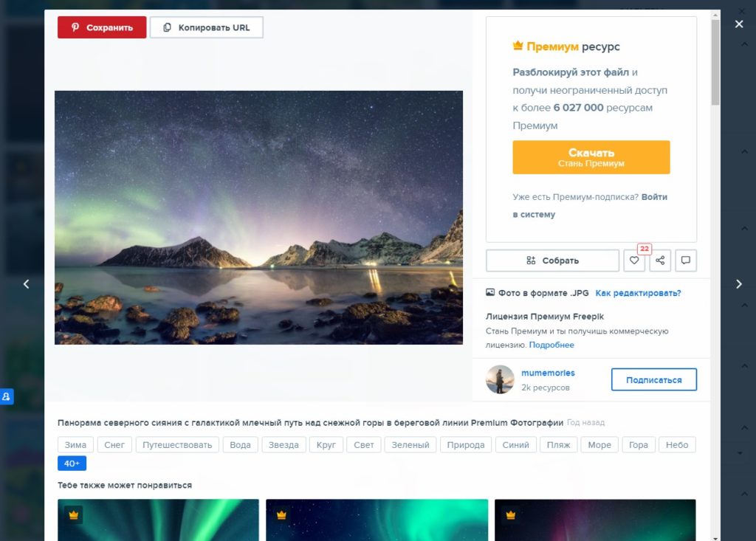Click the heart like icon with 22 count
Screen dimensions: 756x541
(634, 261)
